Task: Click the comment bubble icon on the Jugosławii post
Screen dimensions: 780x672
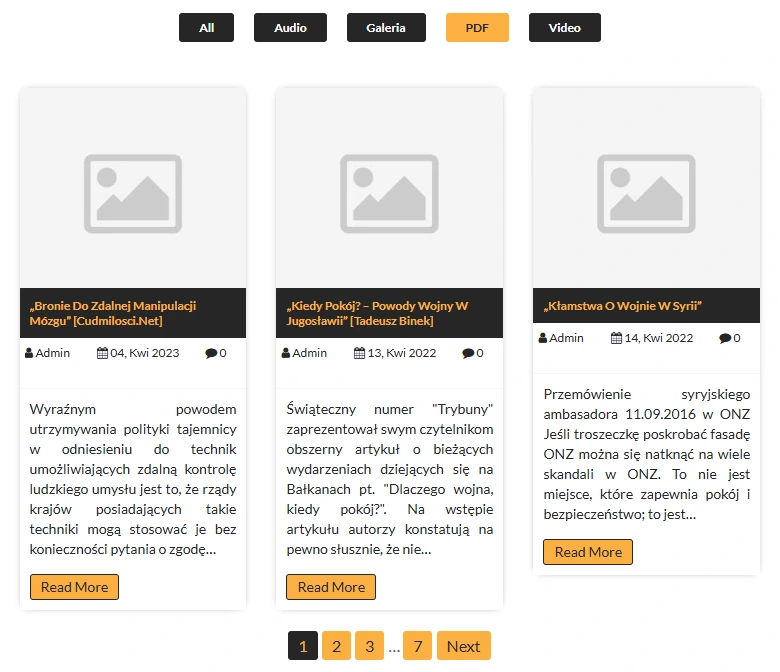Action: pyautogui.click(x=468, y=353)
